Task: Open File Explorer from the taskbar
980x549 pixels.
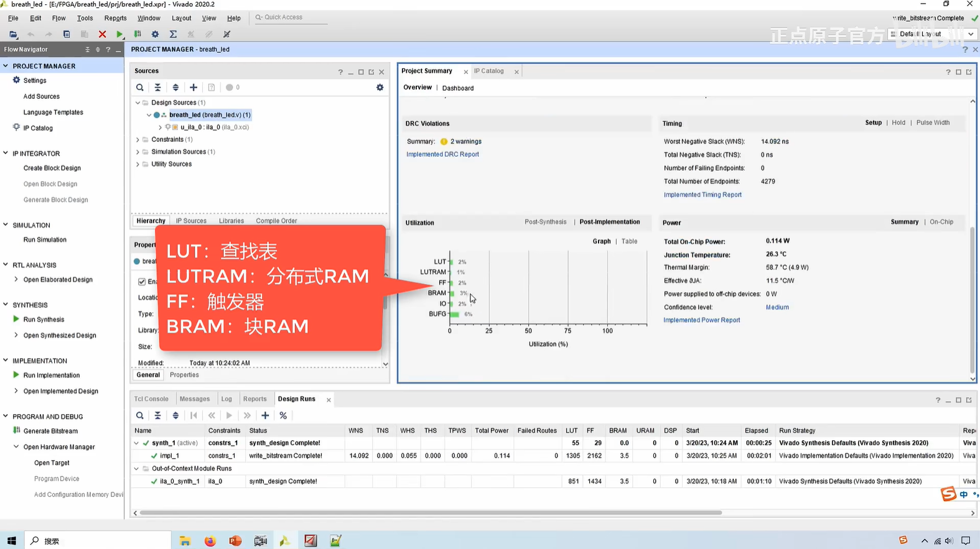Action: [x=185, y=541]
